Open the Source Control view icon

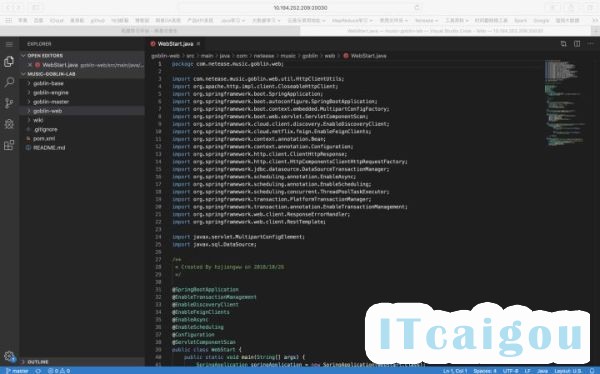point(9,103)
